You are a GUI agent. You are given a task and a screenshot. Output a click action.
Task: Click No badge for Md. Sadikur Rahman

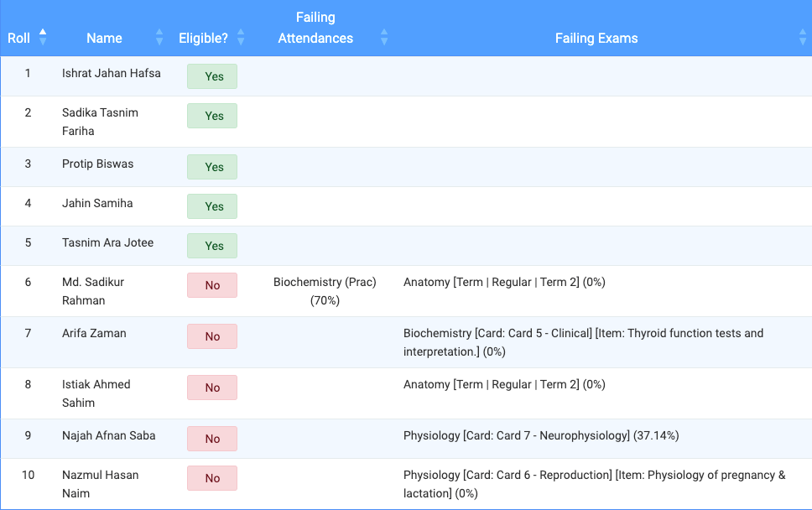(212, 285)
